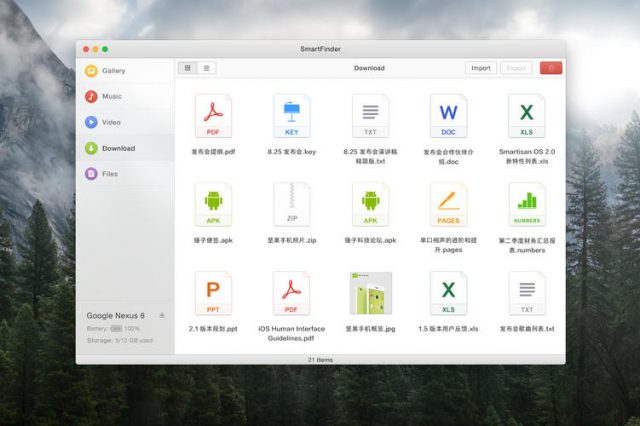Screen dimensions: 640x426
Task: Select iOS Human Interface Guidelines.pdf
Action: click(x=292, y=293)
